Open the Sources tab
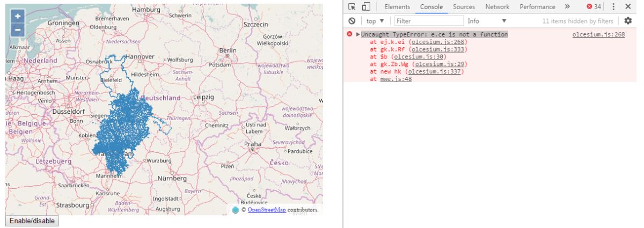Viewport: 644px width, 228px height. (x=464, y=7)
